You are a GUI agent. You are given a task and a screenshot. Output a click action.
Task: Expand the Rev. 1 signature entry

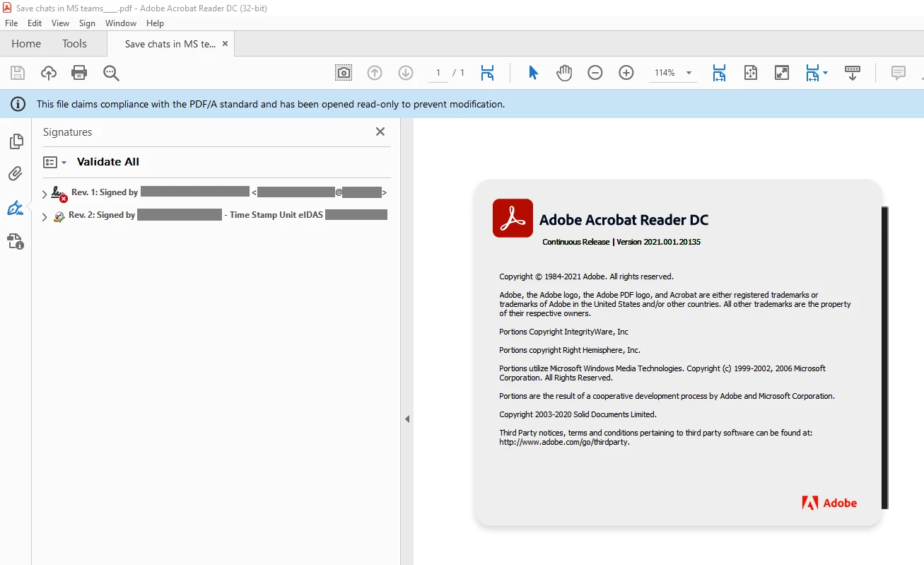(45, 194)
